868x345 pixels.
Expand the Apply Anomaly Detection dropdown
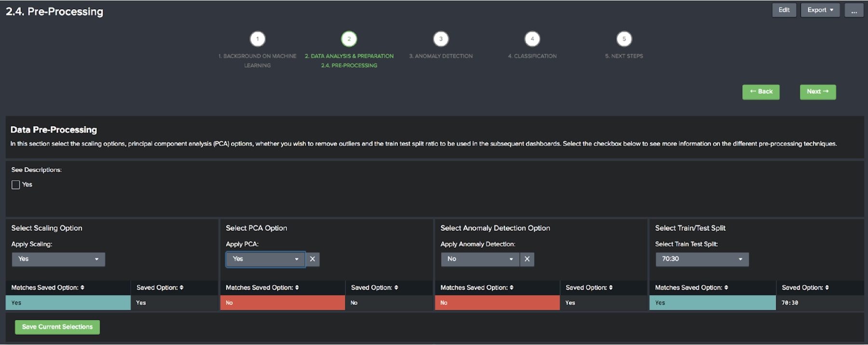click(480, 259)
